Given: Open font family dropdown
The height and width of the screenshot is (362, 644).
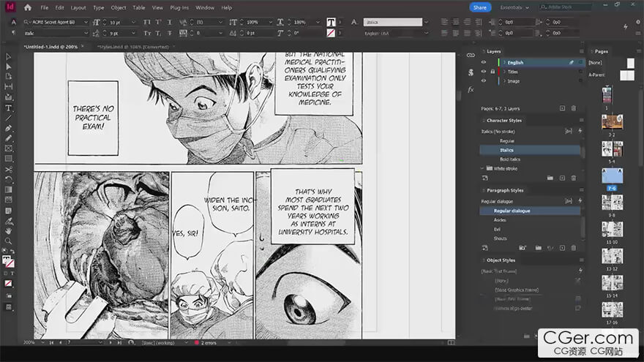Looking at the screenshot, I should tap(86, 22).
